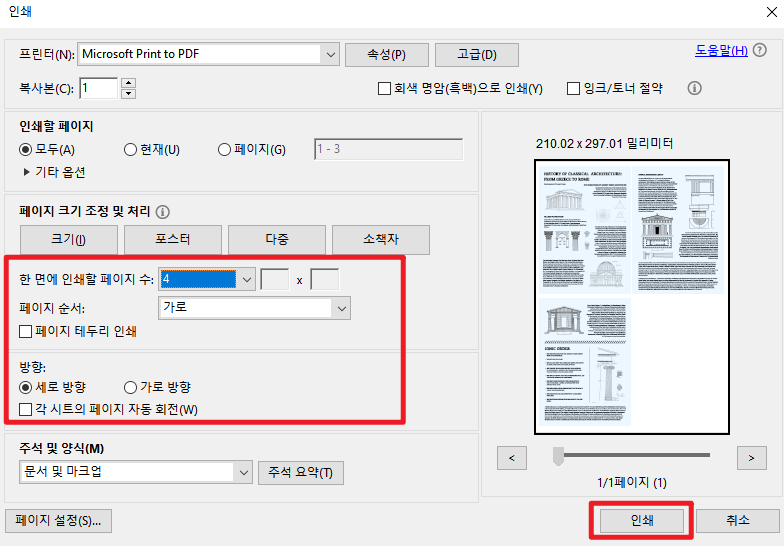Decrease copies with the down spinner arrow
This screenshot has height=546, width=784.
[x=128, y=94]
